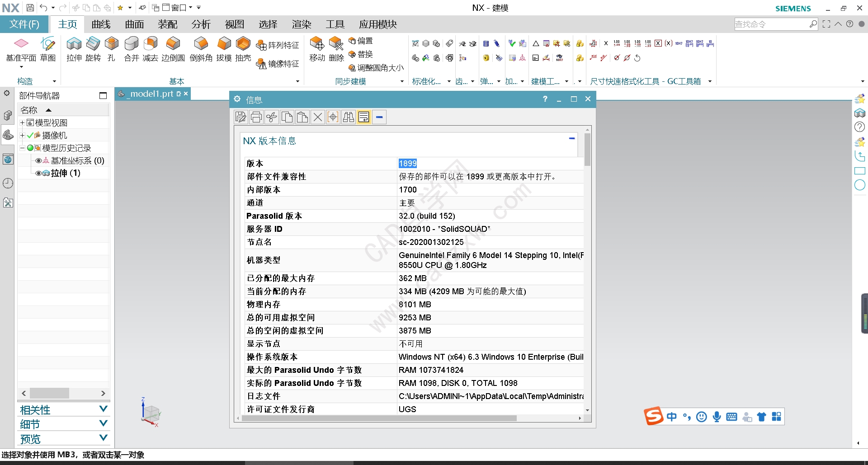
Task: Open the 草图 sketch tool
Action: click(48, 49)
